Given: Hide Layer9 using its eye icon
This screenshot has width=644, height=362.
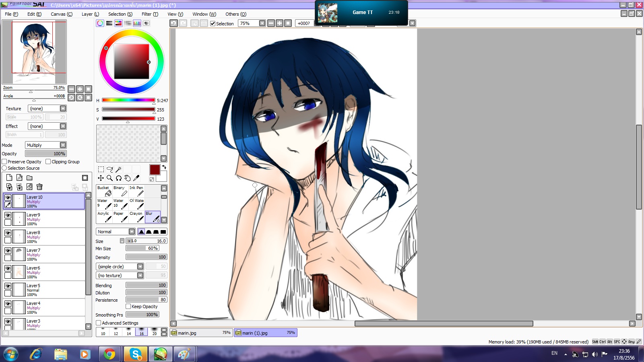Looking at the screenshot, I should click(8, 215).
